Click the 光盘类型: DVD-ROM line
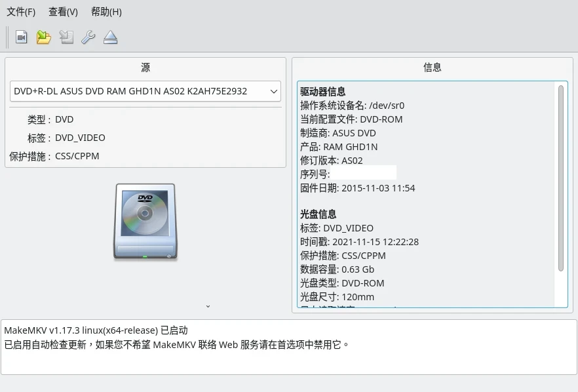This screenshot has height=392, width=578. [x=342, y=283]
